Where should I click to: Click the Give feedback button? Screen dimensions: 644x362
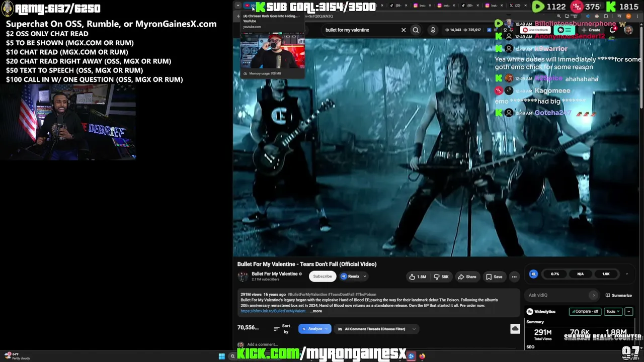535,30
